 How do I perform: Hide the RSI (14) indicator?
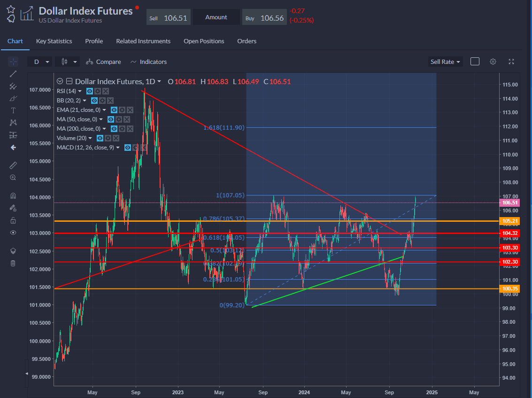(90, 91)
